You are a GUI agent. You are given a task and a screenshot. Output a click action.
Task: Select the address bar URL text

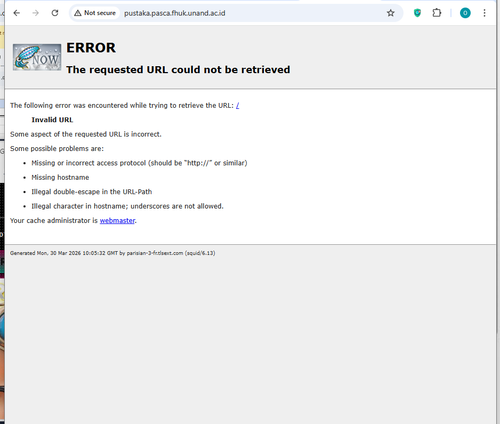[175, 13]
